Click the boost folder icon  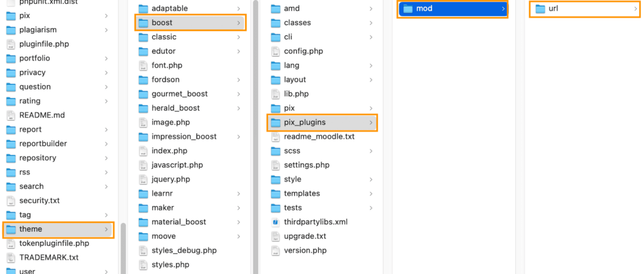click(x=143, y=23)
